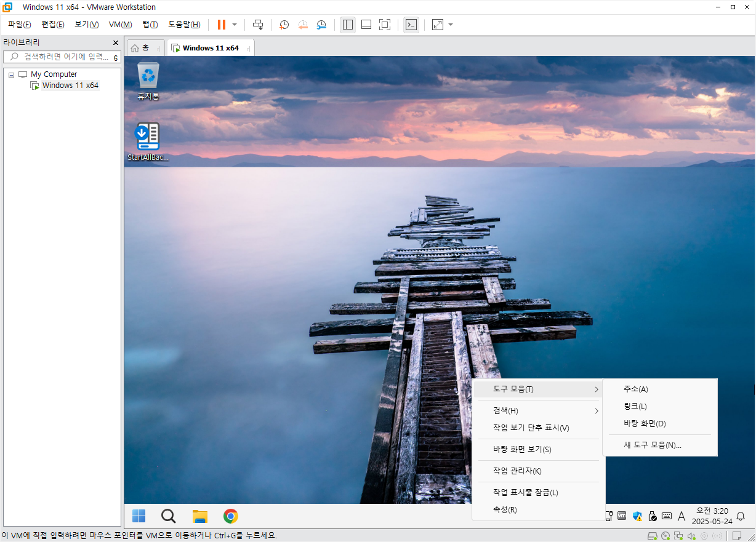Select the StartAllBack desktop icon
756x542 pixels.
pos(148,142)
